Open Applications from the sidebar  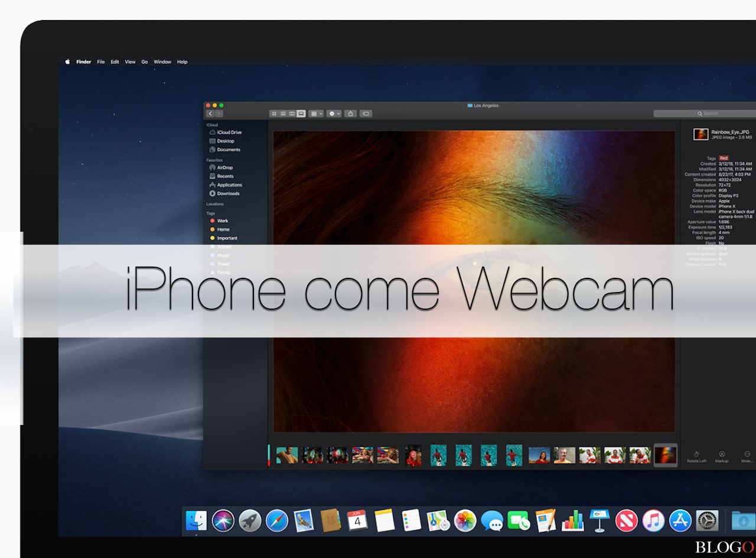pos(226,185)
